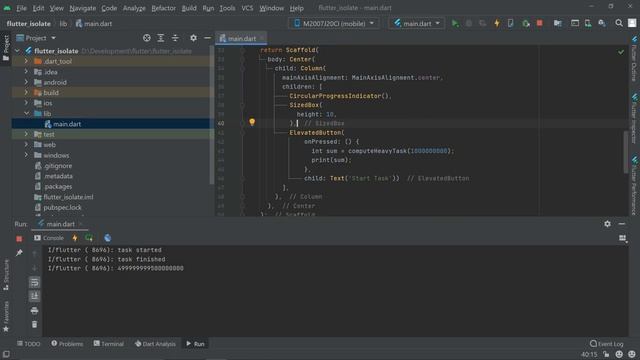The height and width of the screenshot is (360, 640).
Task: Click the green checkmark inspection status in editor
Action: point(621,52)
